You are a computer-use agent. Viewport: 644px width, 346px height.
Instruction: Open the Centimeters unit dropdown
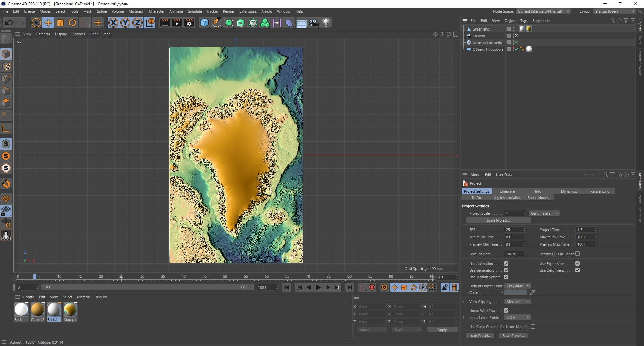[544, 213]
